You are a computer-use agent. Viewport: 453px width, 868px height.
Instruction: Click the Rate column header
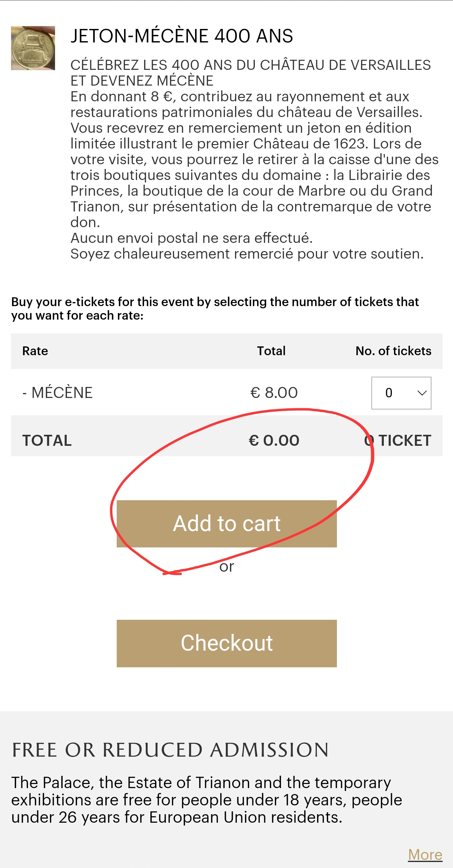35,351
